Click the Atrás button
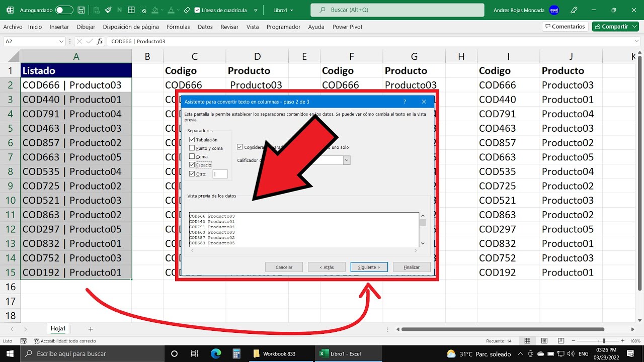 click(x=327, y=267)
